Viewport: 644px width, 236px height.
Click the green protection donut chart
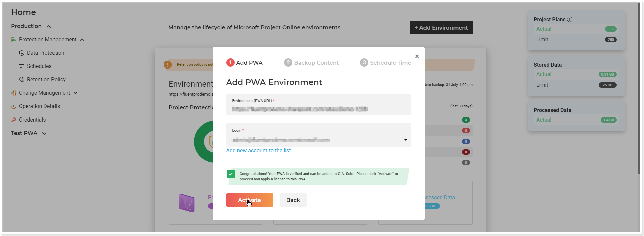point(203,142)
